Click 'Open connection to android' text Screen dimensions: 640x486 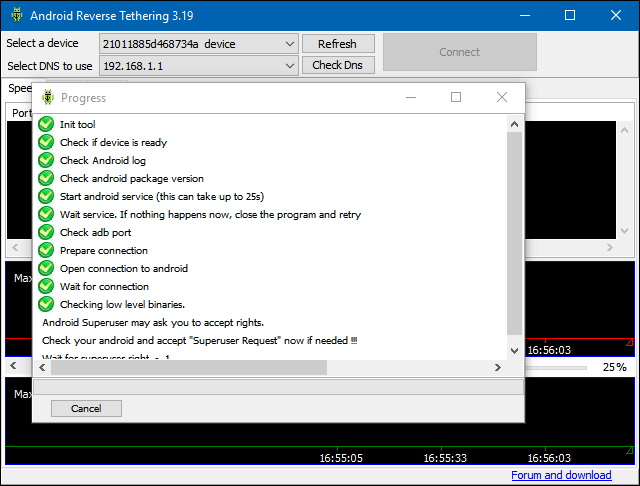(124, 269)
